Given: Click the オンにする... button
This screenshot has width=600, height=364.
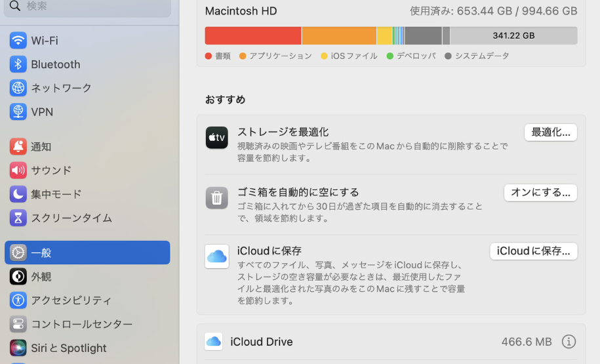Looking at the screenshot, I should click(x=540, y=193).
